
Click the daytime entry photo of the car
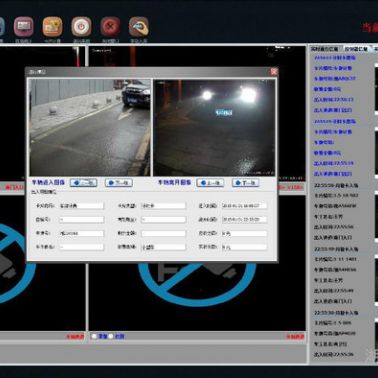(90, 128)
